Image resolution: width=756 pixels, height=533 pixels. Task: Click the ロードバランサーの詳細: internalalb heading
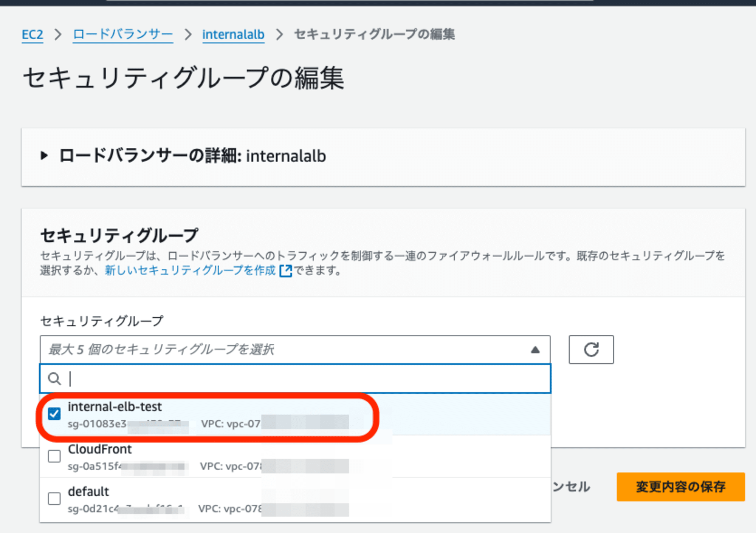[192, 156]
